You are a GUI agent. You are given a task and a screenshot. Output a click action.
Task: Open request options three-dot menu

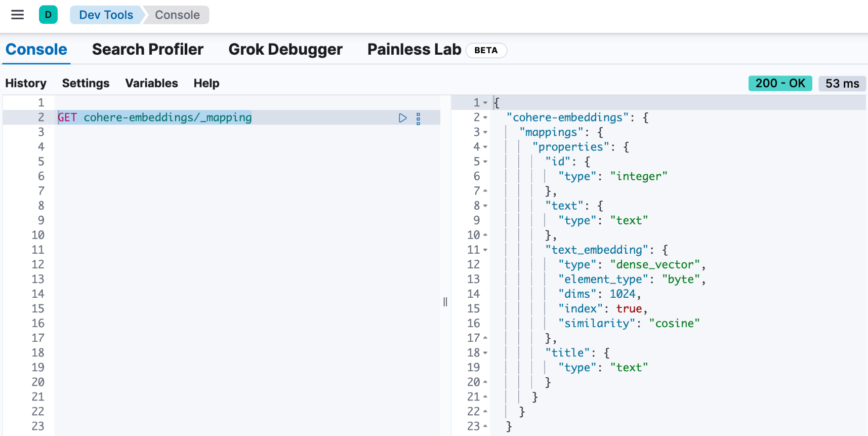(x=418, y=118)
